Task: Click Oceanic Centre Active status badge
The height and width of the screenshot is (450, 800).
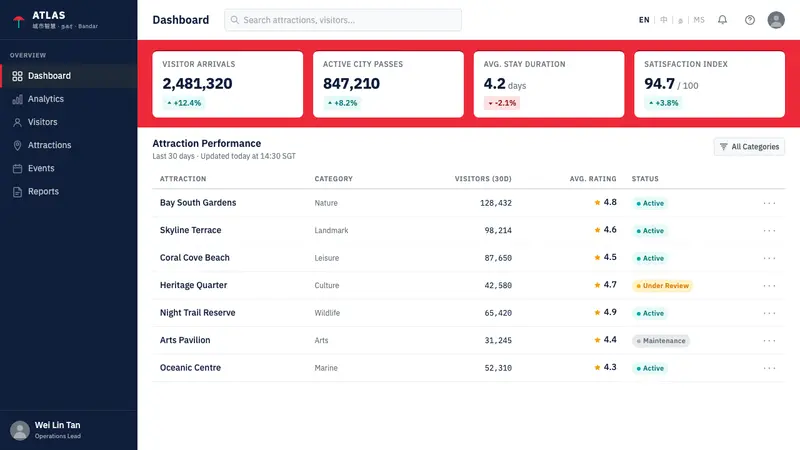Action: tap(650, 368)
